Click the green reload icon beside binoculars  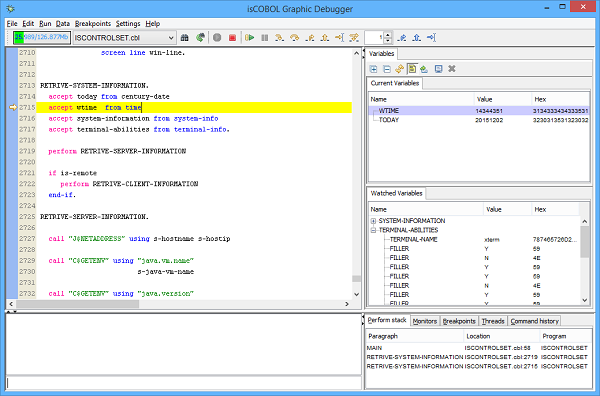point(200,37)
